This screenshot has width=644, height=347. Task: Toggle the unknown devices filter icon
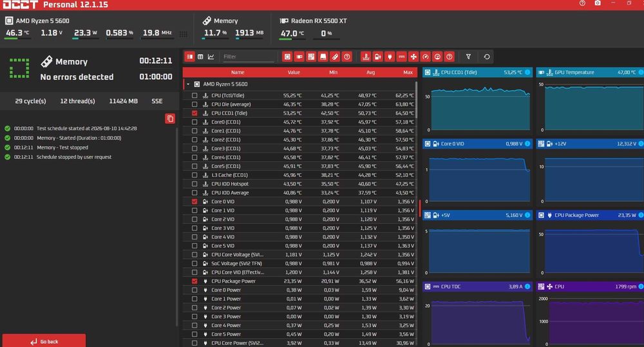347,57
